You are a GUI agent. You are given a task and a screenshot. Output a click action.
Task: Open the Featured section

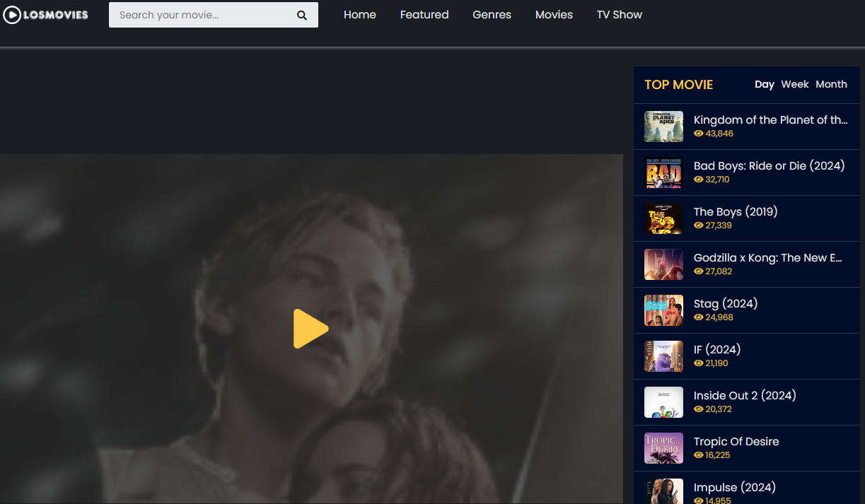tap(424, 14)
